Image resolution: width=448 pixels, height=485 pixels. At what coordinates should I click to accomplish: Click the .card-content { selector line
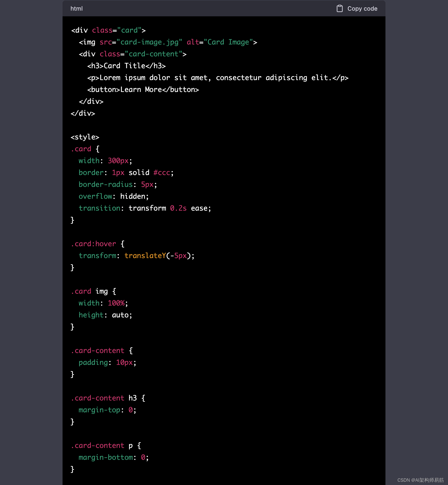tap(102, 351)
